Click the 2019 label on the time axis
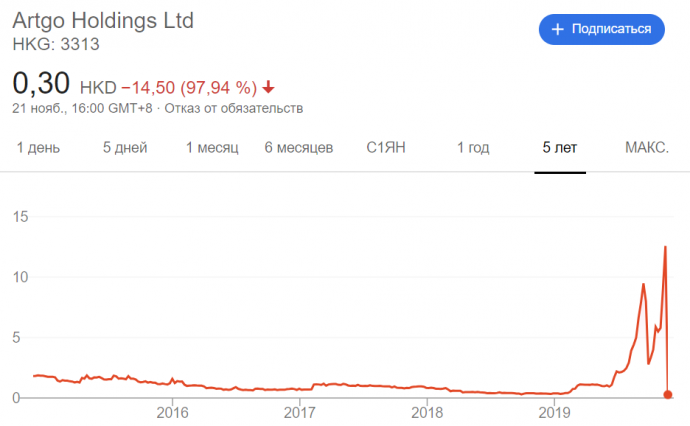Image resolution: width=690 pixels, height=426 pixels. [555, 411]
